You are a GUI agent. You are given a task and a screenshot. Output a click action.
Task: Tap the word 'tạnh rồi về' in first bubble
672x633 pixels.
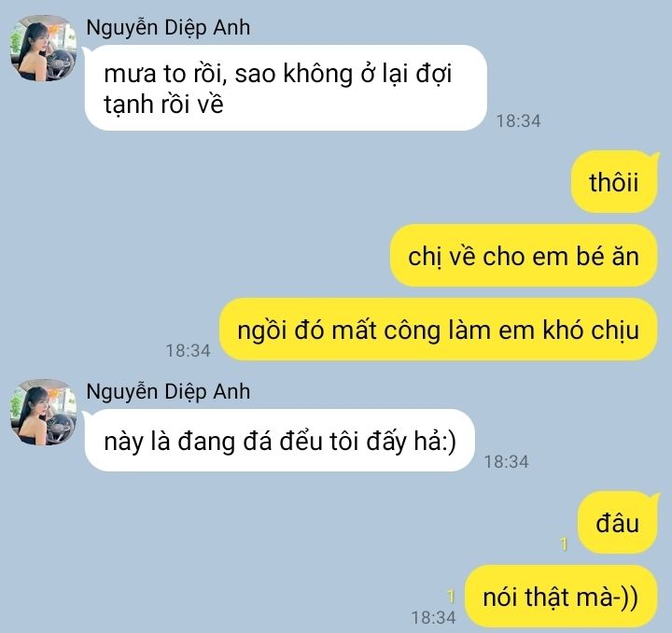[x=163, y=105]
